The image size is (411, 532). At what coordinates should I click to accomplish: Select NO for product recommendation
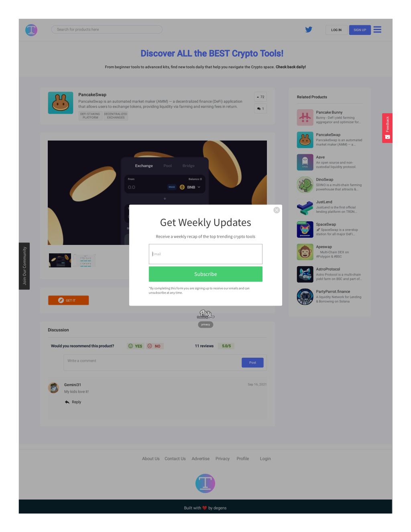[155, 346]
